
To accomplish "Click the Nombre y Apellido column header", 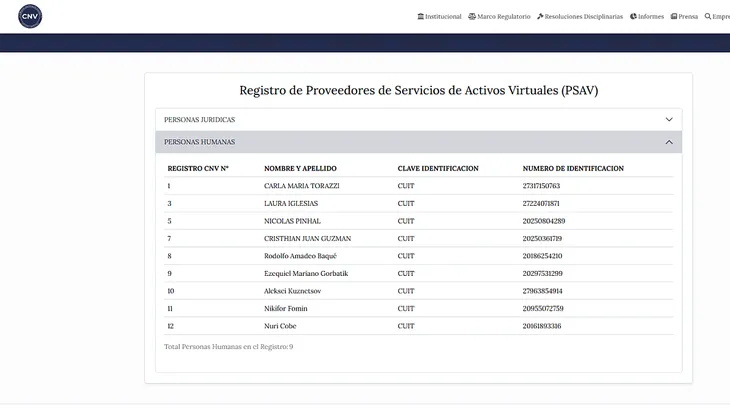I will (x=300, y=168).
